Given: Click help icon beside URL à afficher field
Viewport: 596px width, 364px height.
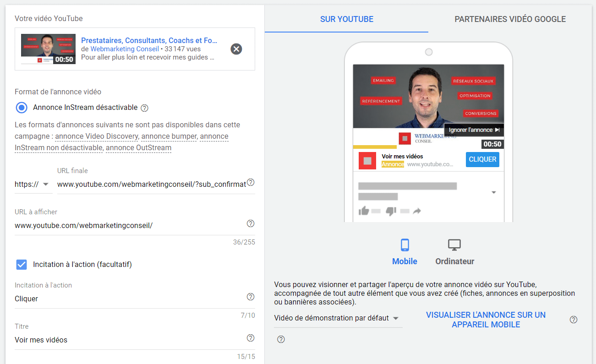Looking at the screenshot, I should [x=251, y=224].
